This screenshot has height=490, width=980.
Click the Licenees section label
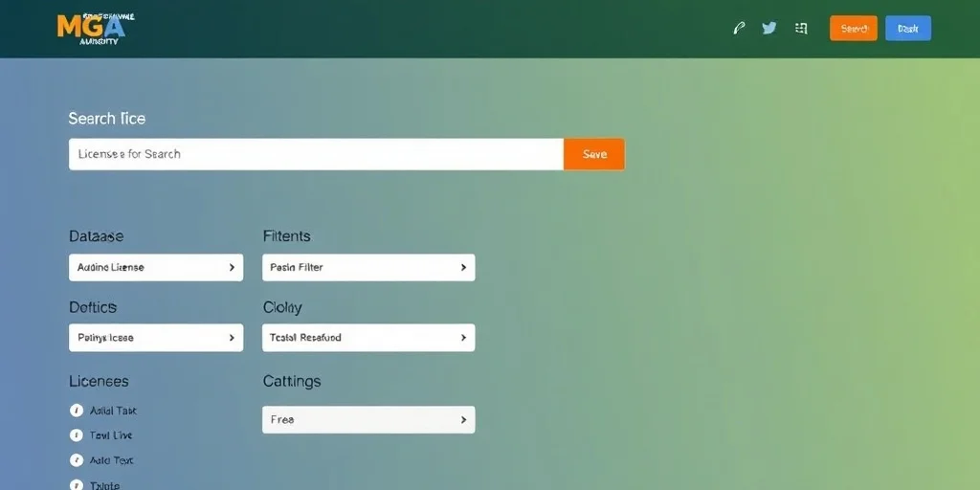99,381
